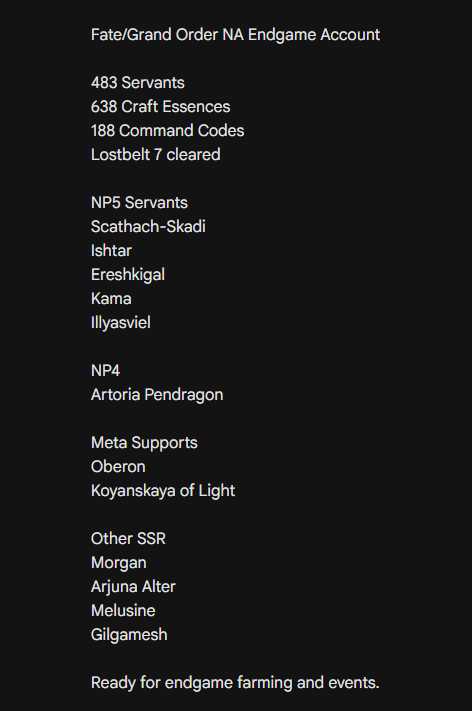472x711 pixels.
Task: Select Morgan in the SSR list
Action: coord(118,563)
